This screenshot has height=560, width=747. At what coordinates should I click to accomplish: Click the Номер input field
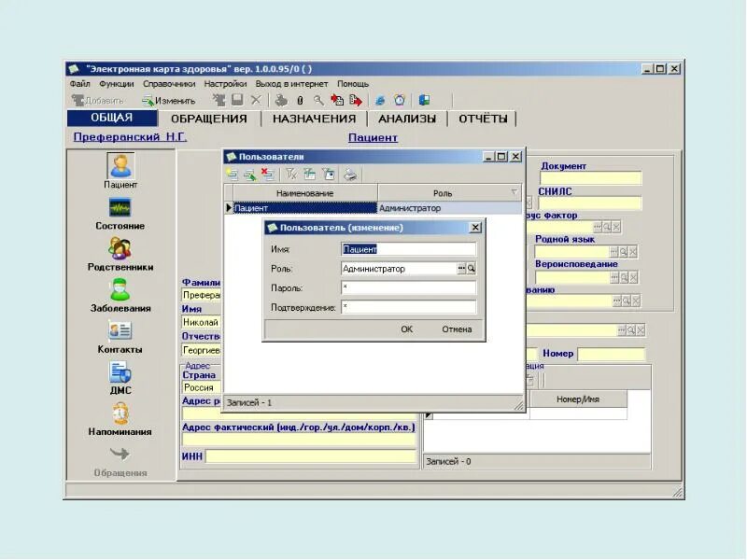tap(611, 354)
